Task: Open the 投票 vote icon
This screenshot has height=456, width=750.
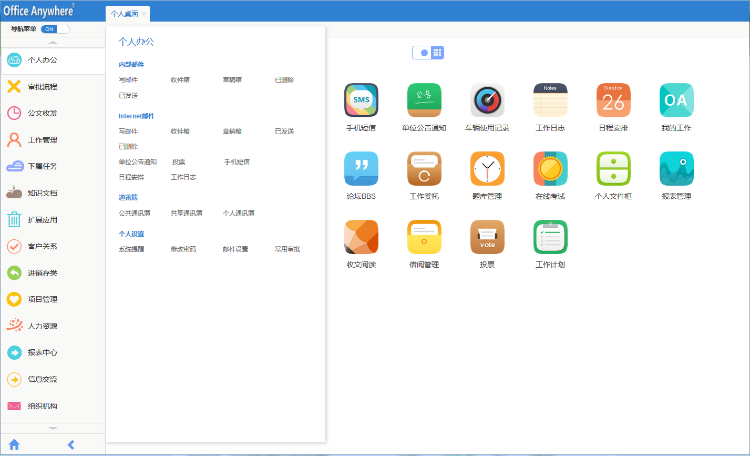Action: [x=487, y=236]
